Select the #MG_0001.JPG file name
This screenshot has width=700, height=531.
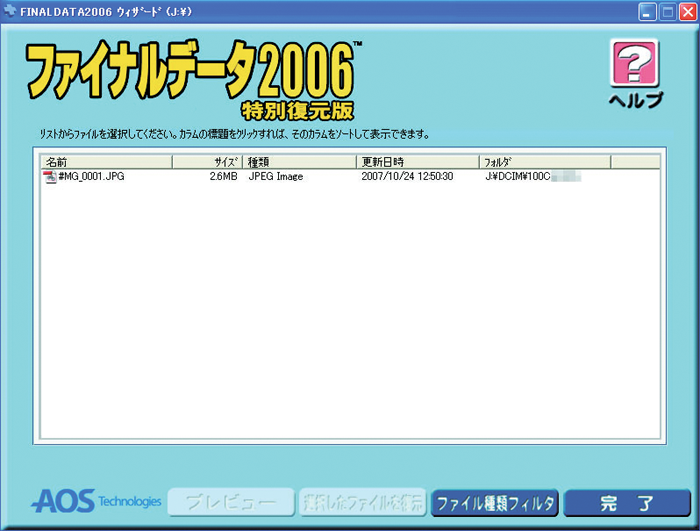click(92, 176)
